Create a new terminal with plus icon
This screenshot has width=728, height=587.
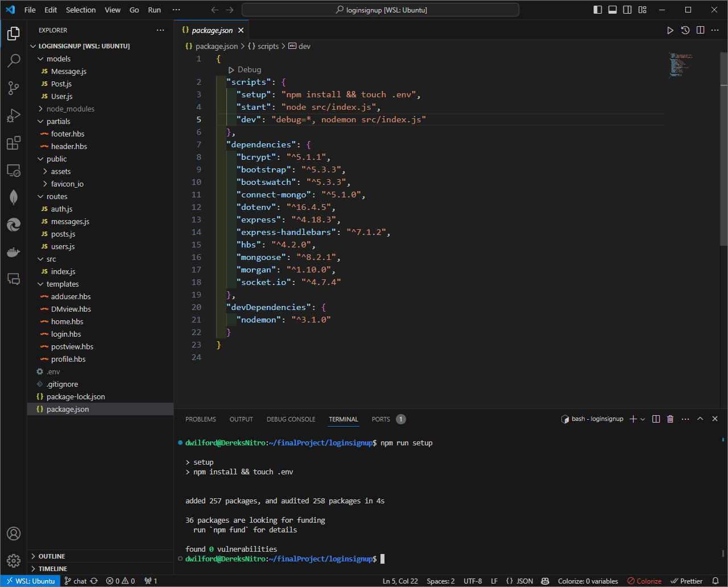[633, 419]
